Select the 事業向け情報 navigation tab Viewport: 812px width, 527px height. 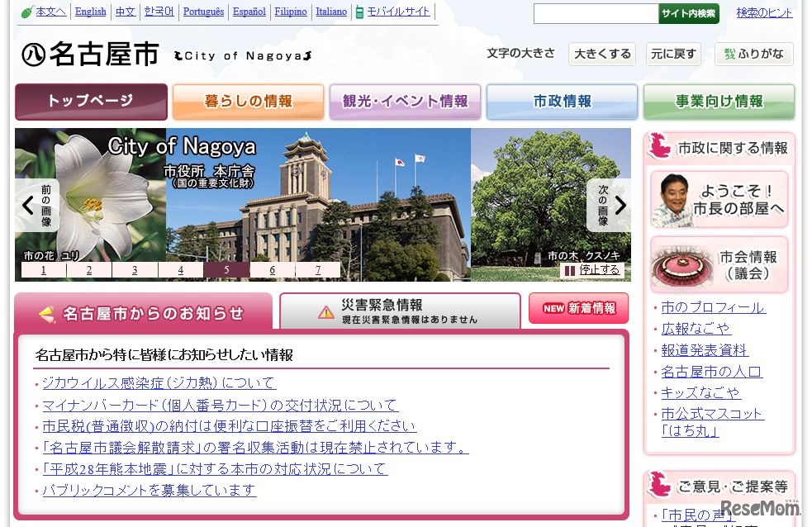(719, 102)
